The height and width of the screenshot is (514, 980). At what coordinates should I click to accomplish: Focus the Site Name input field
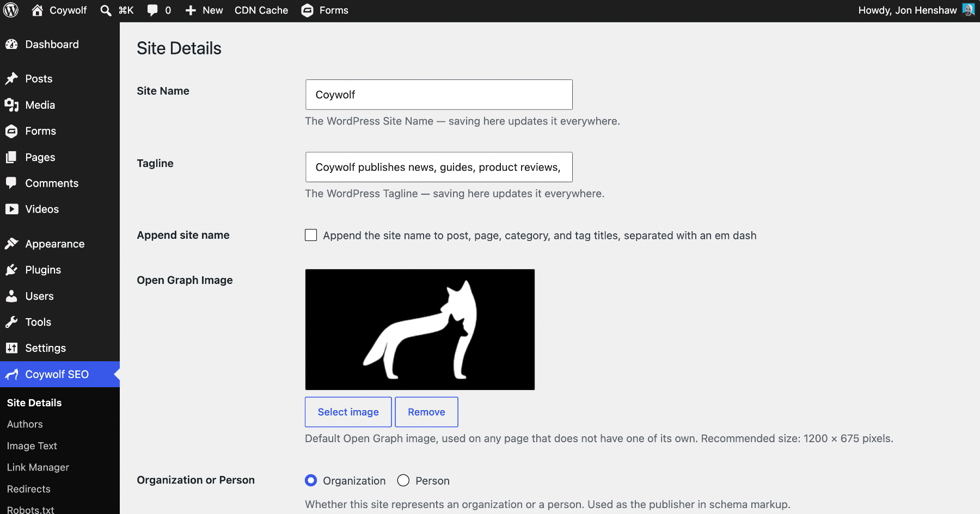pyautogui.click(x=439, y=95)
